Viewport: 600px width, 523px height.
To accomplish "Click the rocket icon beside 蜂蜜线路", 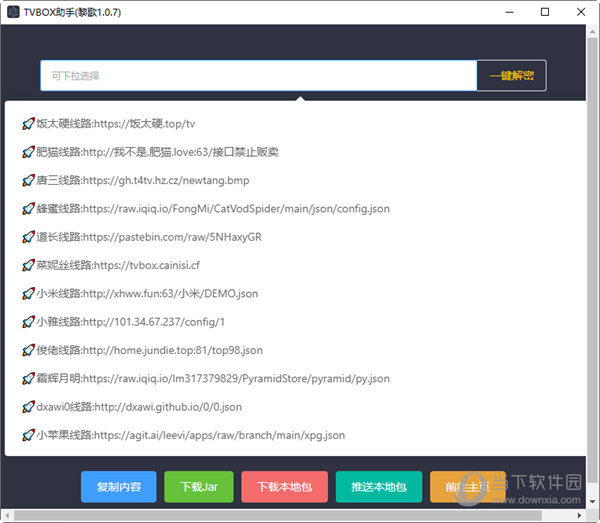I will tap(28, 209).
